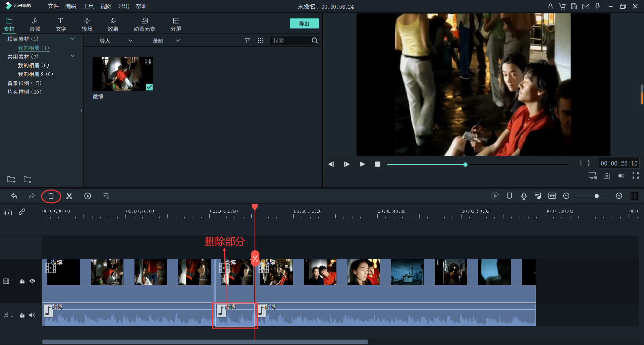Click the teal 导出 export button

pyautogui.click(x=304, y=23)
